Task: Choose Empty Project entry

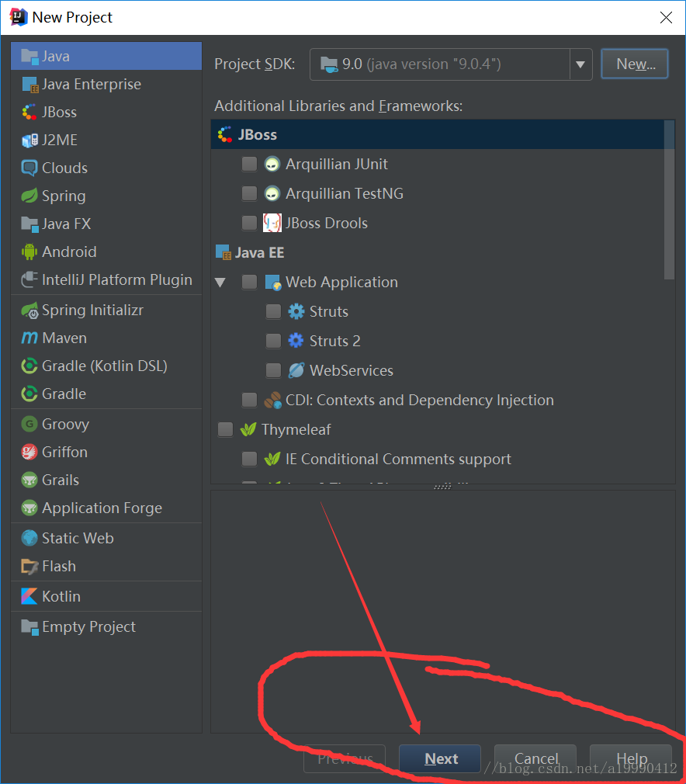Action: point(106,626)
